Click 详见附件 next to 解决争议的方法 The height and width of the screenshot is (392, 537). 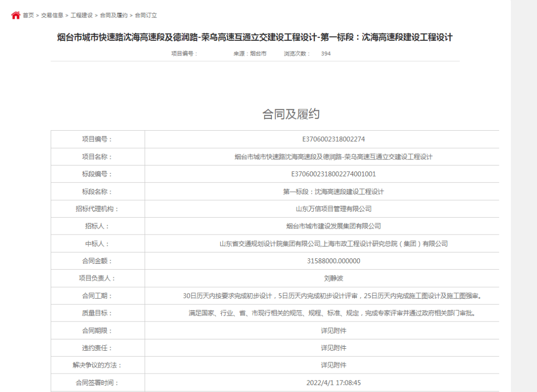[x=333, y=365]
